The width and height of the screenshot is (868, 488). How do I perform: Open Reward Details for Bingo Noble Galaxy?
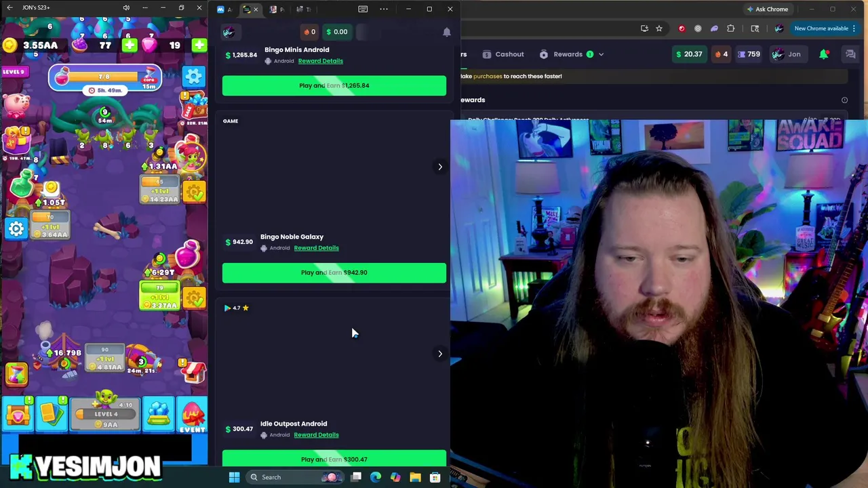[x=316, y=248]
